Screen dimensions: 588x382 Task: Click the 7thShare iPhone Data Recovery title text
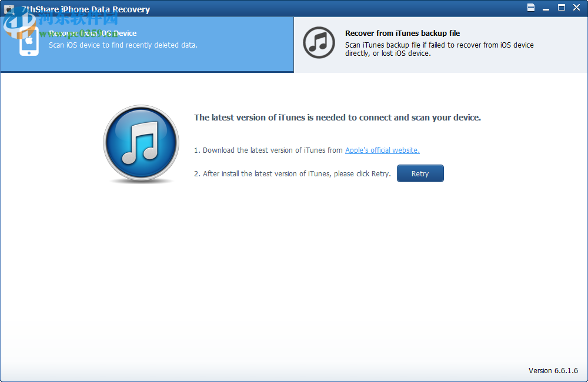point(86,9)
